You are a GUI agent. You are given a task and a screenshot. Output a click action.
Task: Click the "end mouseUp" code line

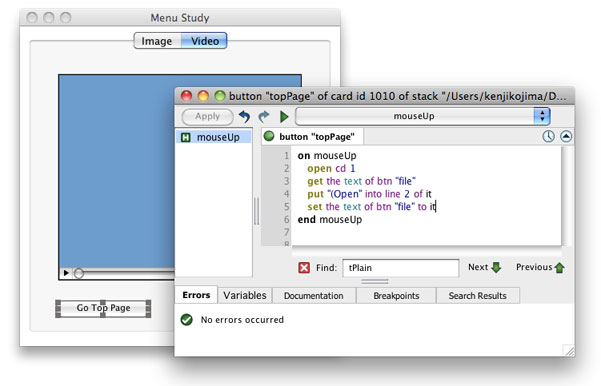(x=330, y=220)
